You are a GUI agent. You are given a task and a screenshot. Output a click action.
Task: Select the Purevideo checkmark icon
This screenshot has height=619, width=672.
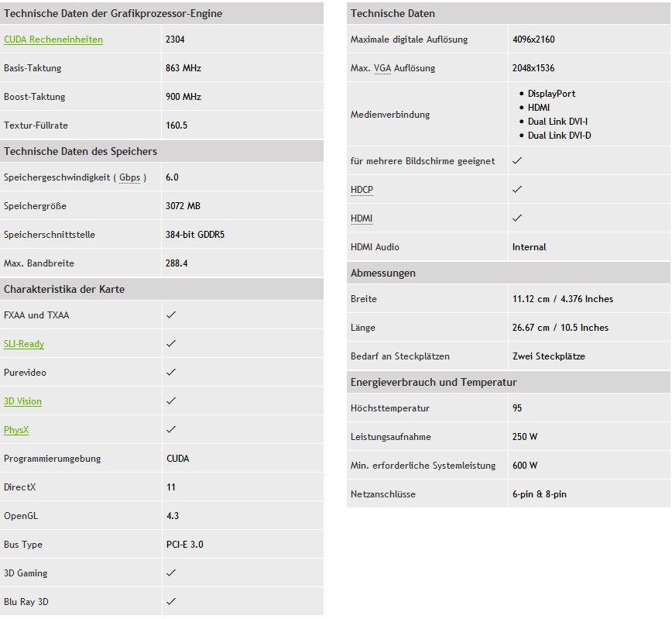point(171,373)
